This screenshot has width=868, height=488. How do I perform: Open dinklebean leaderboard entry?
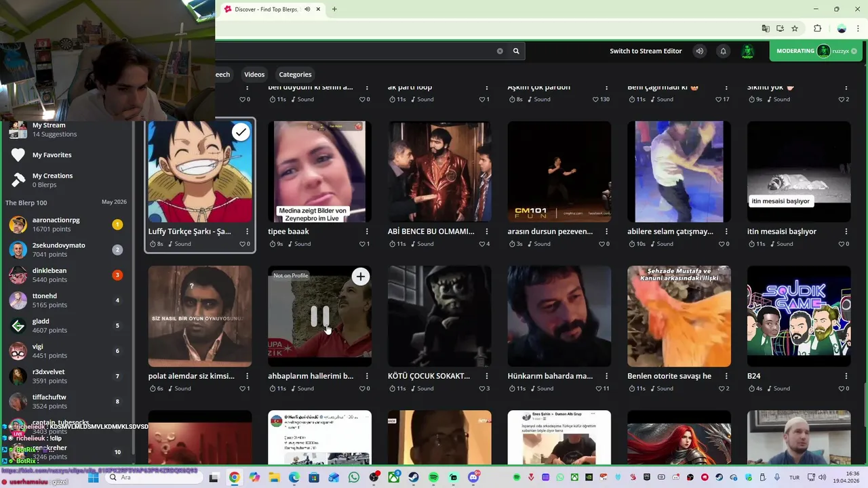tap(66, 275)
